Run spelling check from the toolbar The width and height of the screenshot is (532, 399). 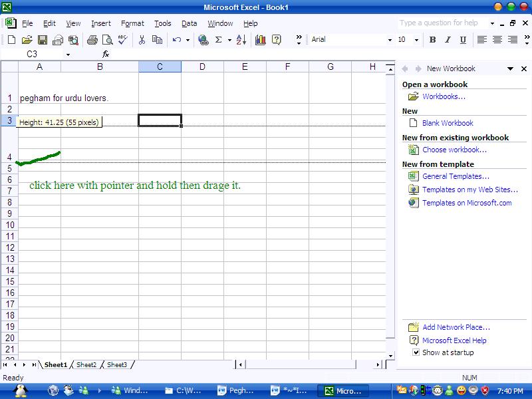point(124,40)
